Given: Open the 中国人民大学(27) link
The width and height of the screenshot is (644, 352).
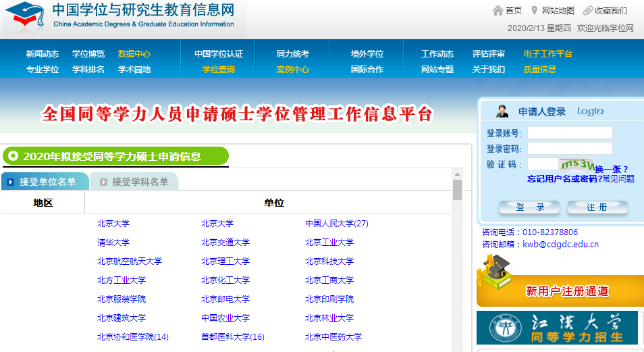Looking at the screenshot, I should click(337, 223).
